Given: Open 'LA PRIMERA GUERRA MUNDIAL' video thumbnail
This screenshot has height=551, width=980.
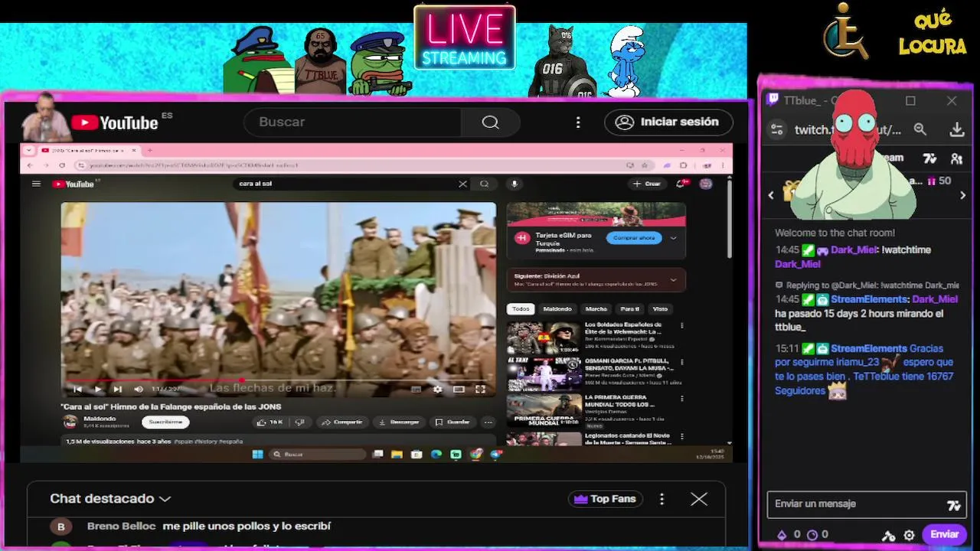Looking at the screenshot, I should click(544, 411).
